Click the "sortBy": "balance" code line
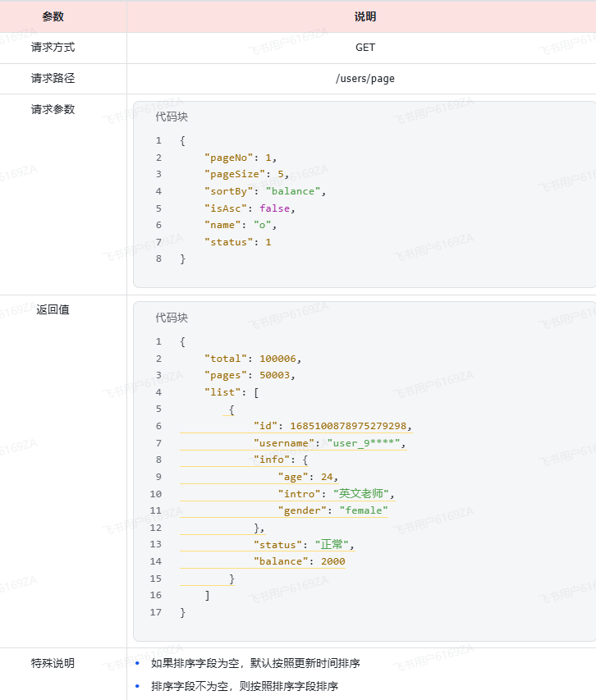Screen dimensions: 596x700 click(x=265, y=191)
